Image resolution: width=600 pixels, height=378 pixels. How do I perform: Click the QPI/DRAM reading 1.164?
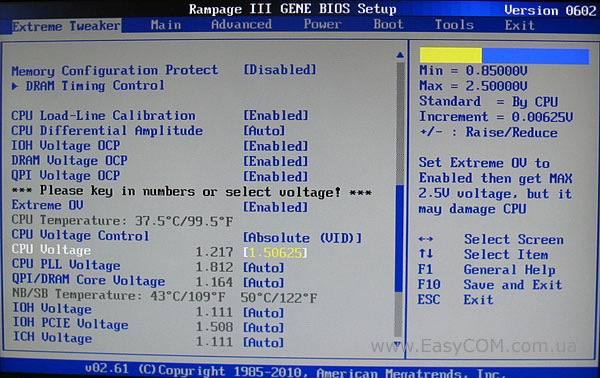pos(214,282)
